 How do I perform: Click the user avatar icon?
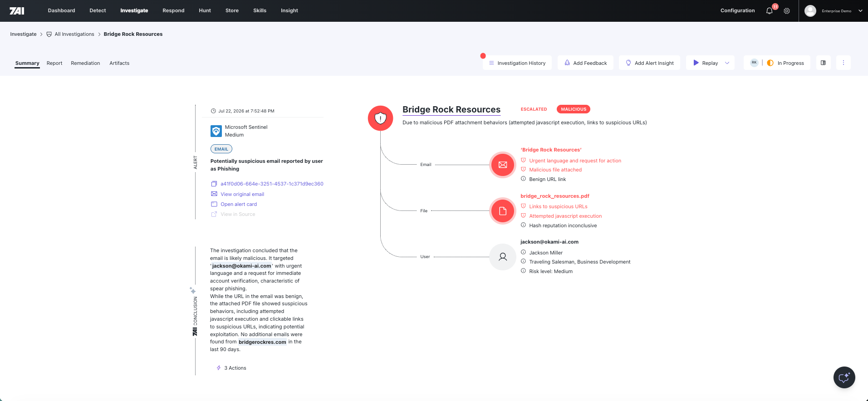[810, 11]
